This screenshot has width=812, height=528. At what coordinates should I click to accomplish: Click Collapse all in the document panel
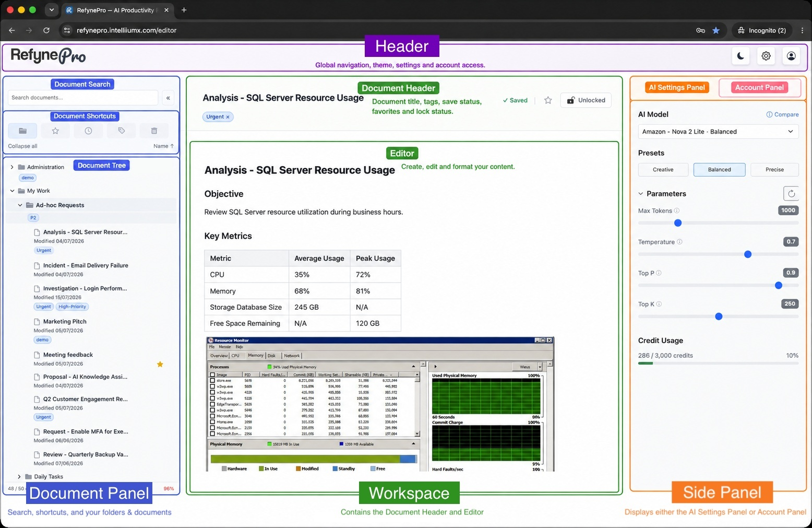pyautogui.click(x=22, y=146)
